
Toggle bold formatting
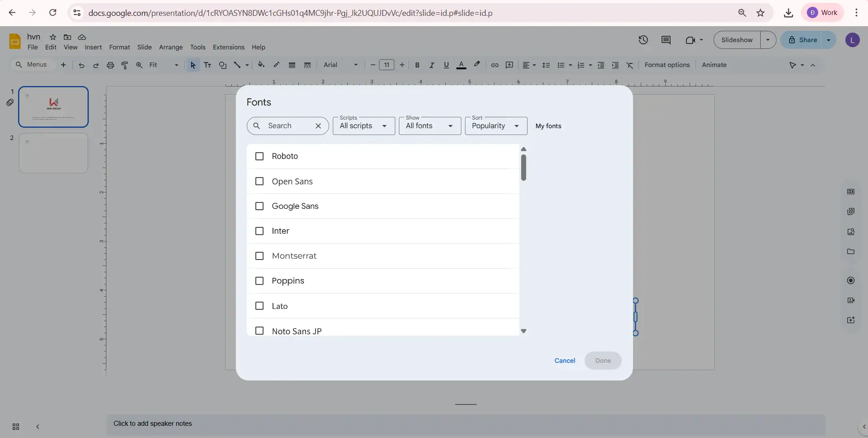click(x=417, y=65)
